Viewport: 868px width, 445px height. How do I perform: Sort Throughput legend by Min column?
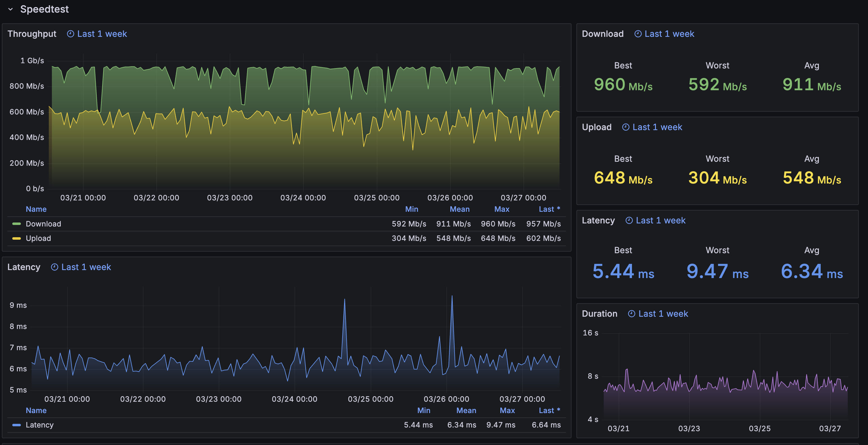click(x=412, y=209)
